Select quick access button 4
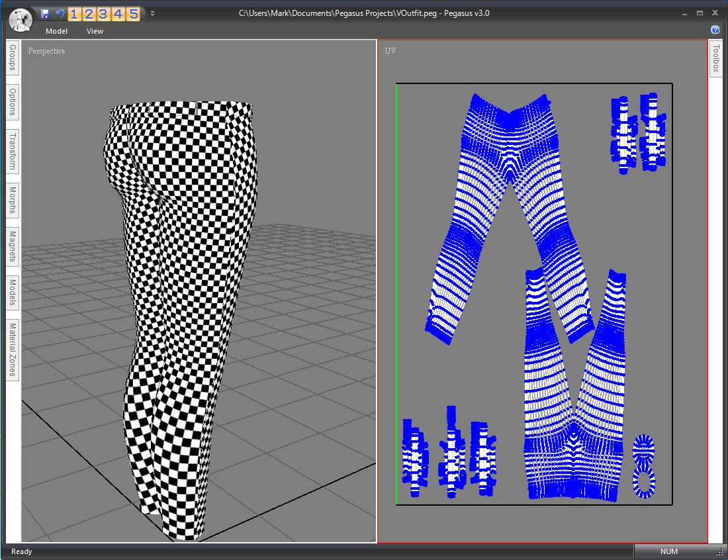Screen dimensions: 728x560 118,14
